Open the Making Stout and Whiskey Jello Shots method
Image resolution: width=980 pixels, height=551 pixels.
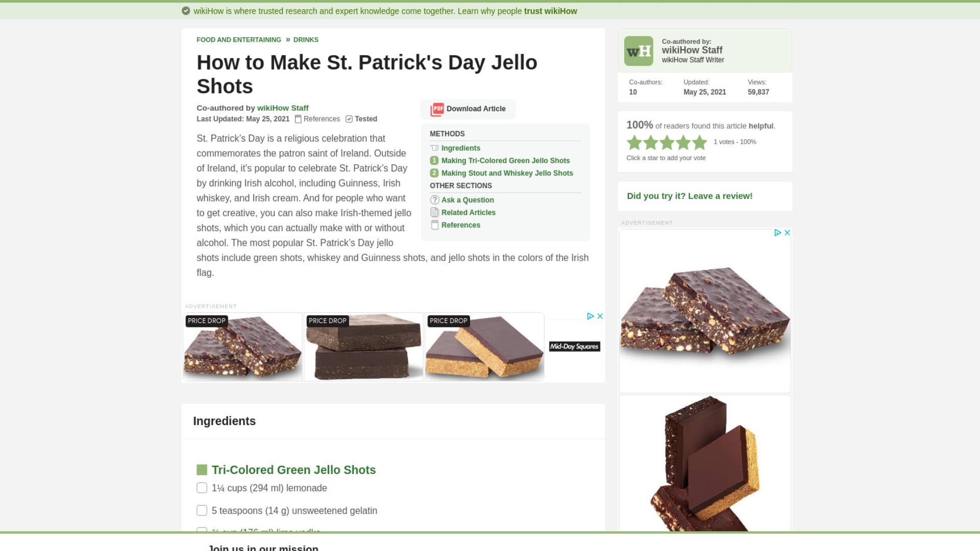point(507,173)
